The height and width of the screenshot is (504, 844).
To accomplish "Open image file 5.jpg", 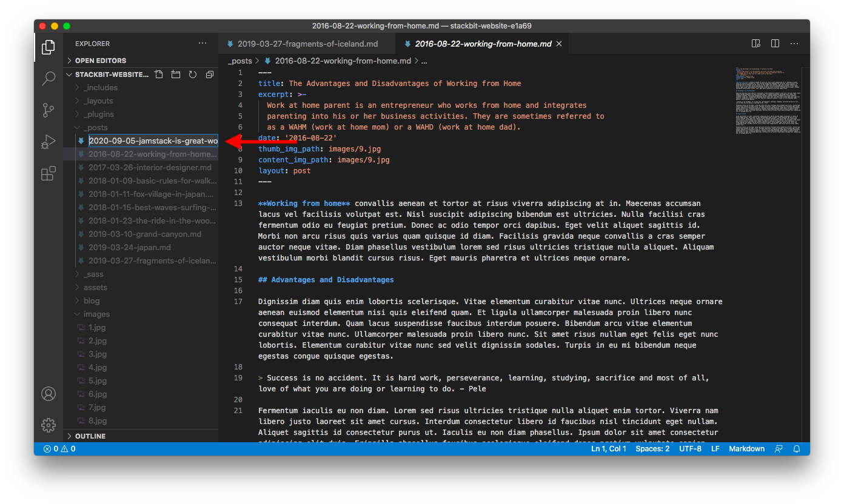I will point(141,380).
